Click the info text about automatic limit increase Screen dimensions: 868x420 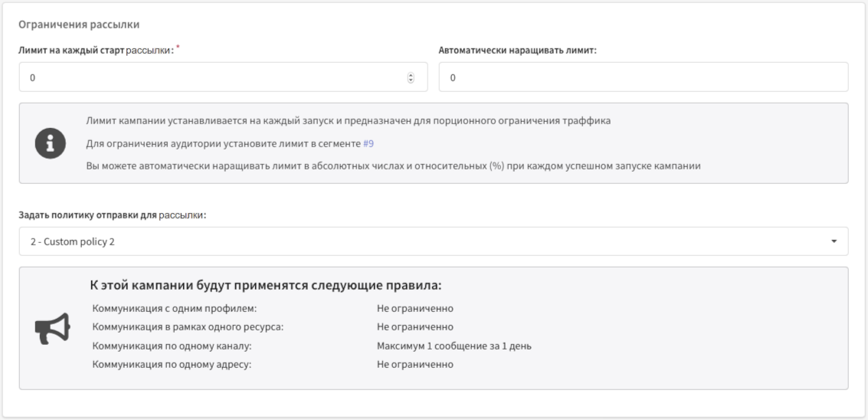coord(393,166)
